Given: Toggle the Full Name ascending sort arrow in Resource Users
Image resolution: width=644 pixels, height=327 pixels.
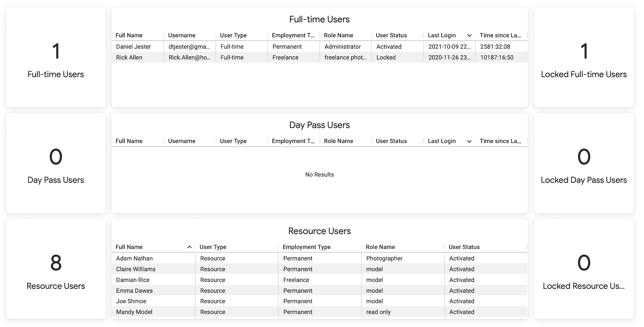Looking at the screenshot, I should pos(189,247).
